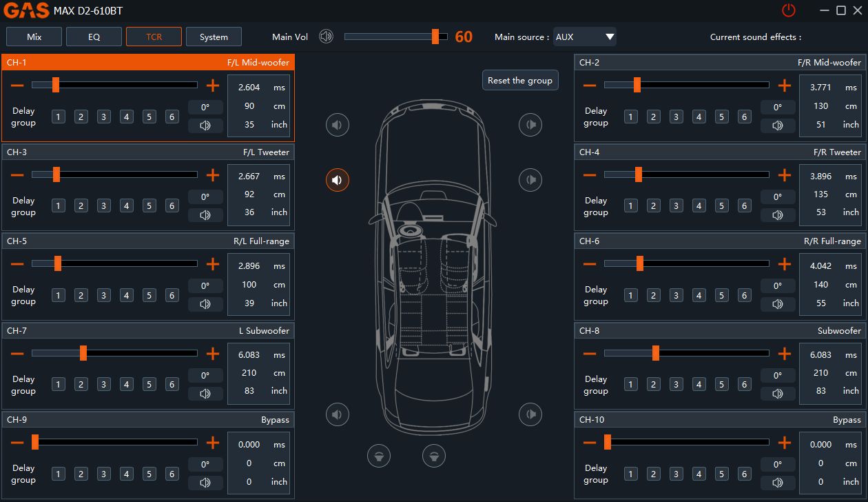
Task: Decrease CH-6 delay with minus button
Action: pos(590,264)
